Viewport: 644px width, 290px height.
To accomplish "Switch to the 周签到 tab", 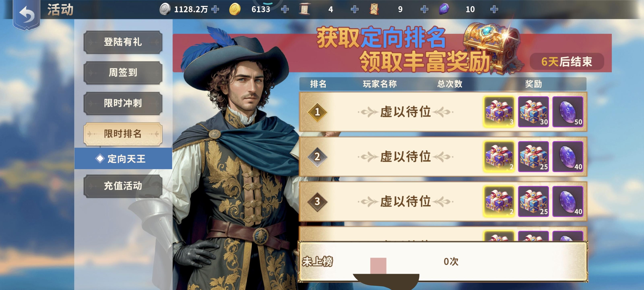I will (x=123, y=72).
